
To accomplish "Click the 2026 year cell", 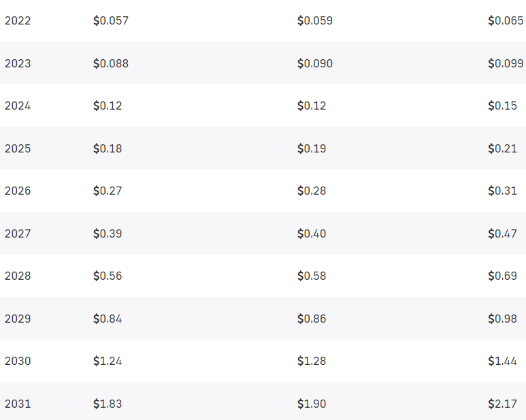I will (18, 191).
